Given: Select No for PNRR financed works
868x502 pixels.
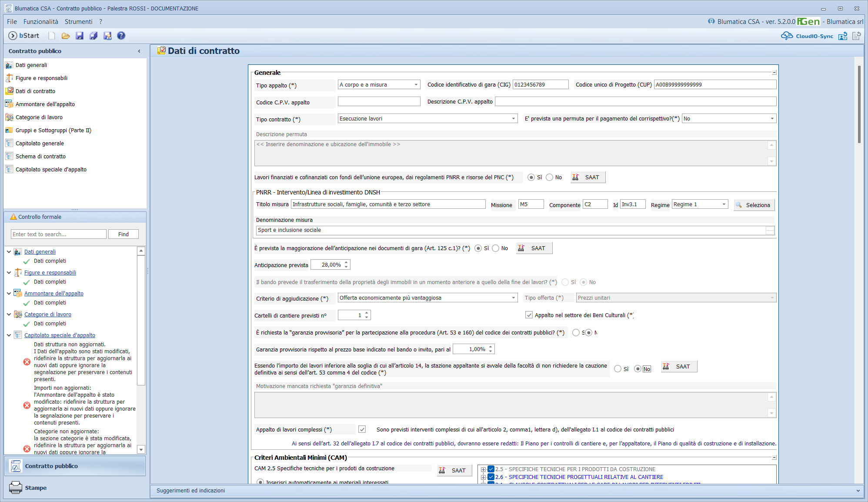Looking at the screenshot, I should click(x=550, y=177).
